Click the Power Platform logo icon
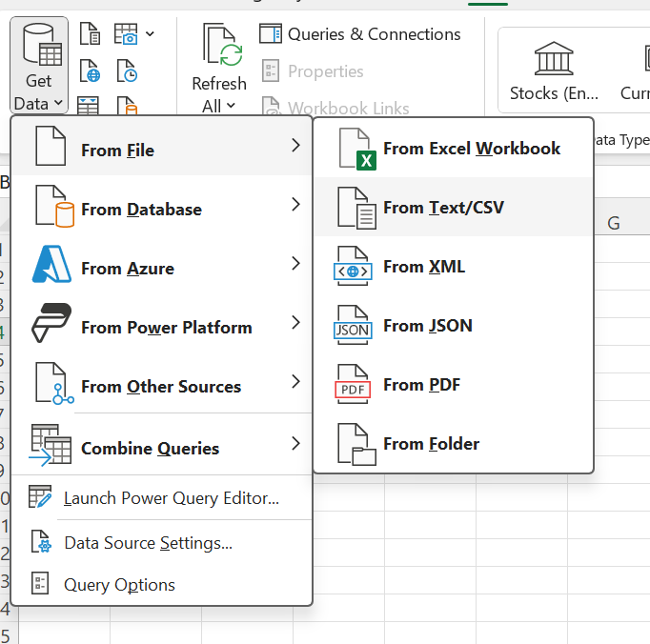The image size is (650, 644). [x=51, y=323]
